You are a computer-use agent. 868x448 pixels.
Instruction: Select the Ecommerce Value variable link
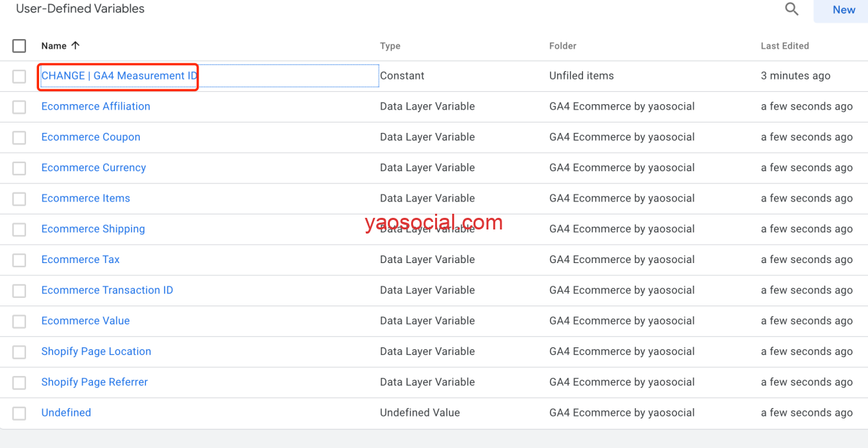coord(85,321)
